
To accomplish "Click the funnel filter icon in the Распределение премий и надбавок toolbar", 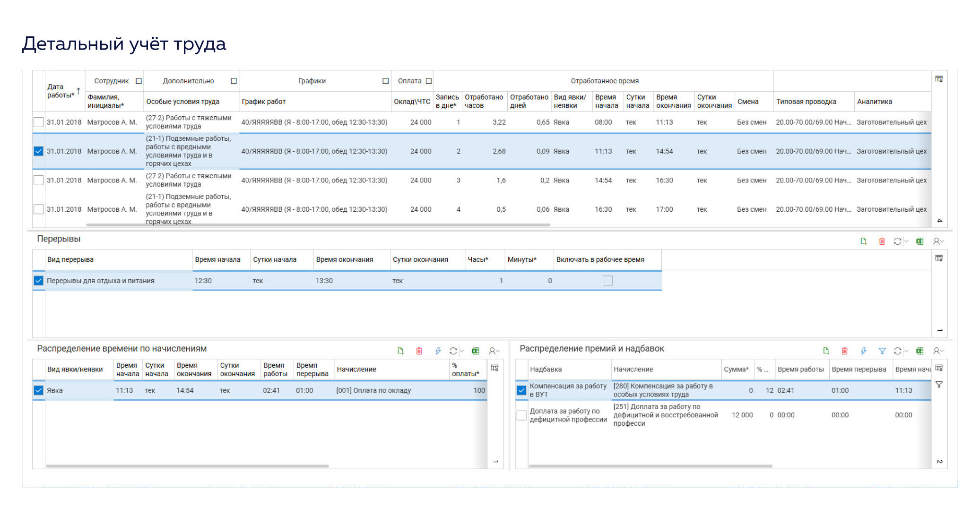I will 882,351.
